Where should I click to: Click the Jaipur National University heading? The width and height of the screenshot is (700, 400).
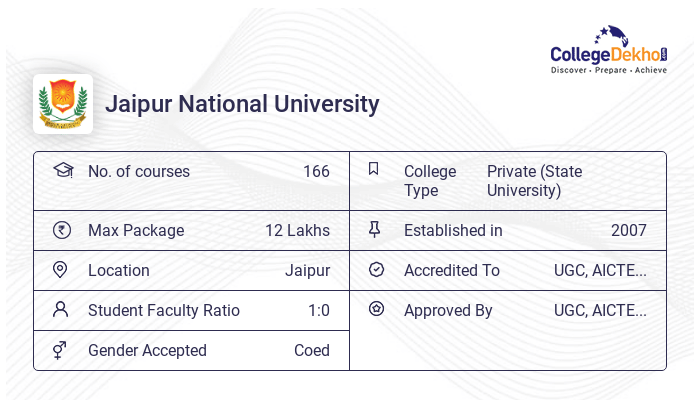[242, 104]
